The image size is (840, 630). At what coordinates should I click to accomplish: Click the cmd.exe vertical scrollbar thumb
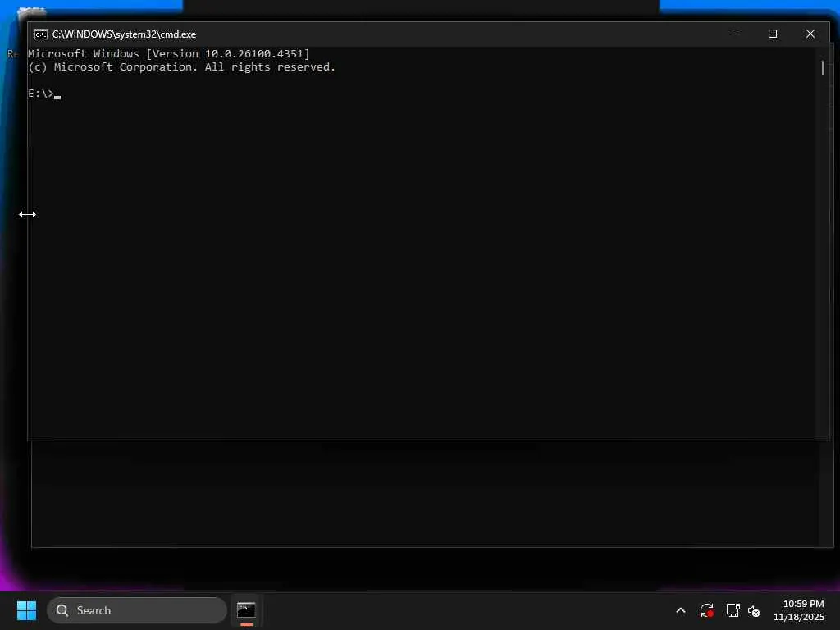pyautogui.click(x=822, y=67)
